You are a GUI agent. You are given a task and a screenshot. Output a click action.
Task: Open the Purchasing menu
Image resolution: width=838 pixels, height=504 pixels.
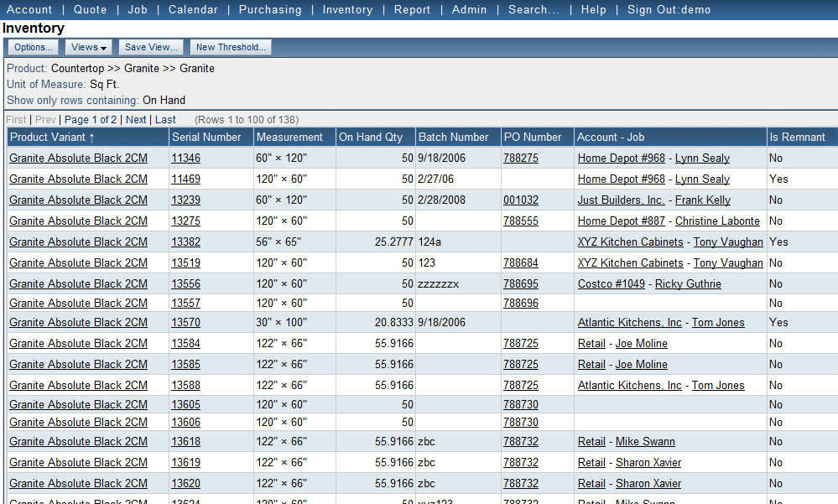(x=269, y=10)
